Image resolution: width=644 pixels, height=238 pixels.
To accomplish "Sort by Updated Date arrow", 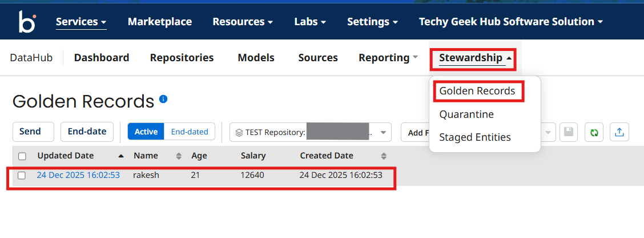I will tap(120, 156).
